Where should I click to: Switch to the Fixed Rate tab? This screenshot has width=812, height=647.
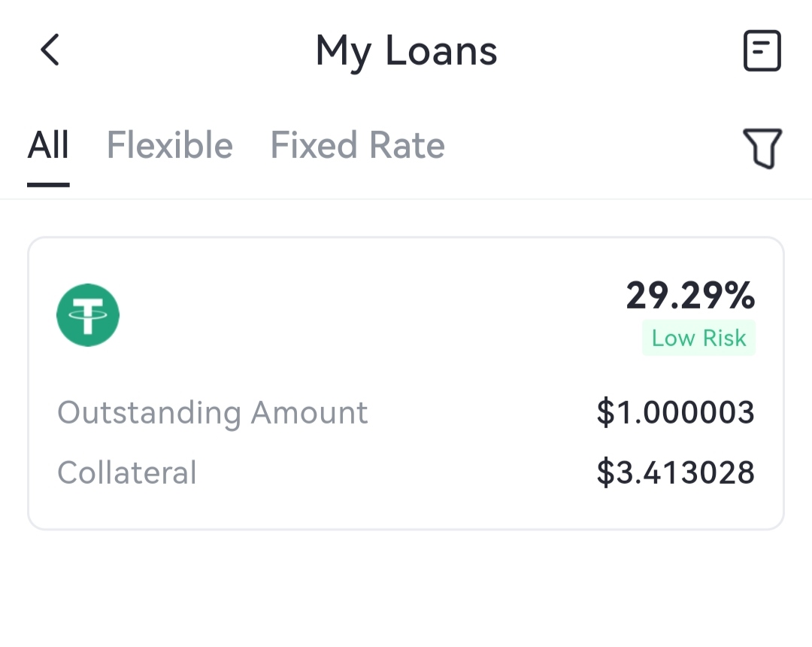357,145
